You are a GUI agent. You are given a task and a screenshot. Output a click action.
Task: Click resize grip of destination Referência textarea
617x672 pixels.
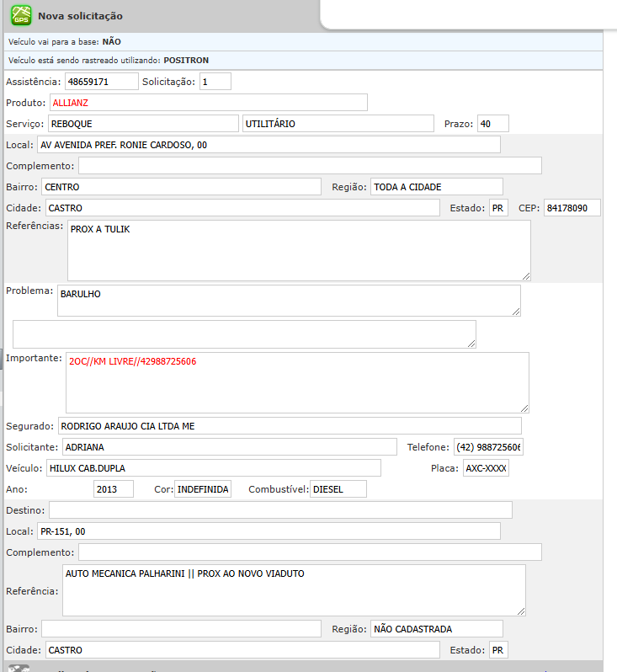(x=519, y=611)
